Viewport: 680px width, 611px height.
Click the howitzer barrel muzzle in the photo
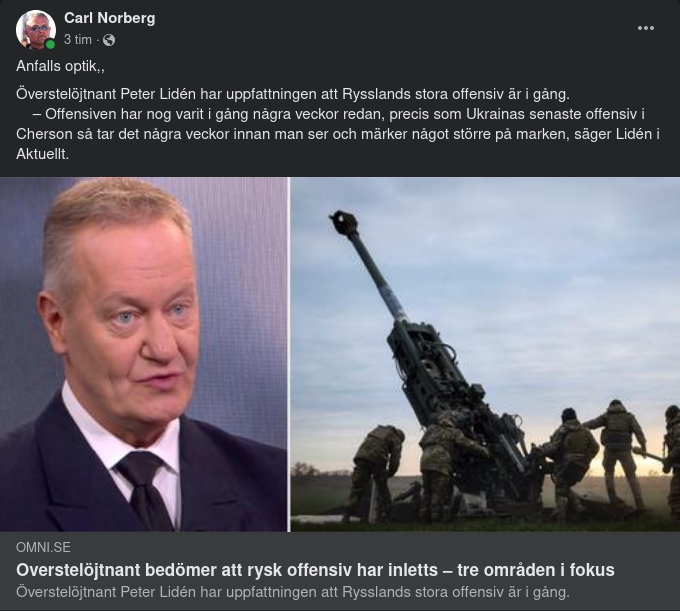(343, 222)
